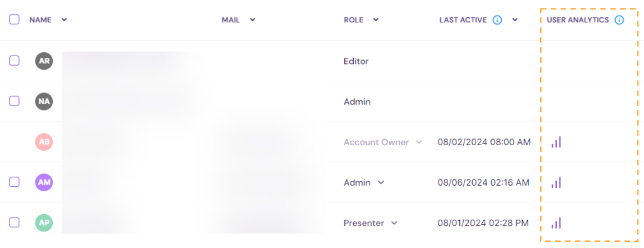This screenshot has width=644, height=248.
Task: Click the green AP user avatar
Action: [x=44, y=223]
